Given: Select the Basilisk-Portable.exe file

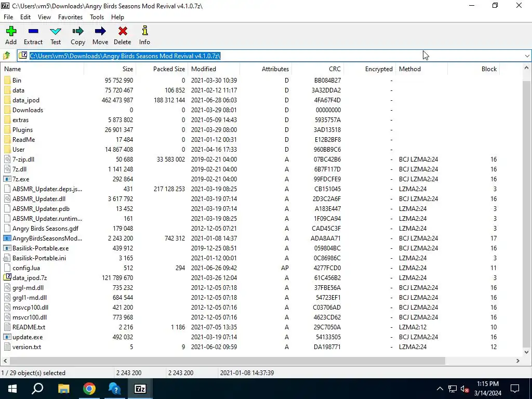Looking at the screenshot, I should [x=41, y=248].
